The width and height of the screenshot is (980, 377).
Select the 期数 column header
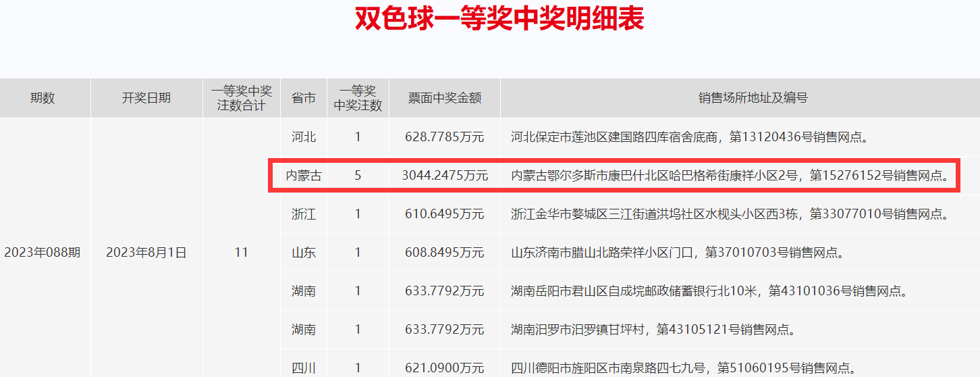pyautogui.click(x=45, y=98)
